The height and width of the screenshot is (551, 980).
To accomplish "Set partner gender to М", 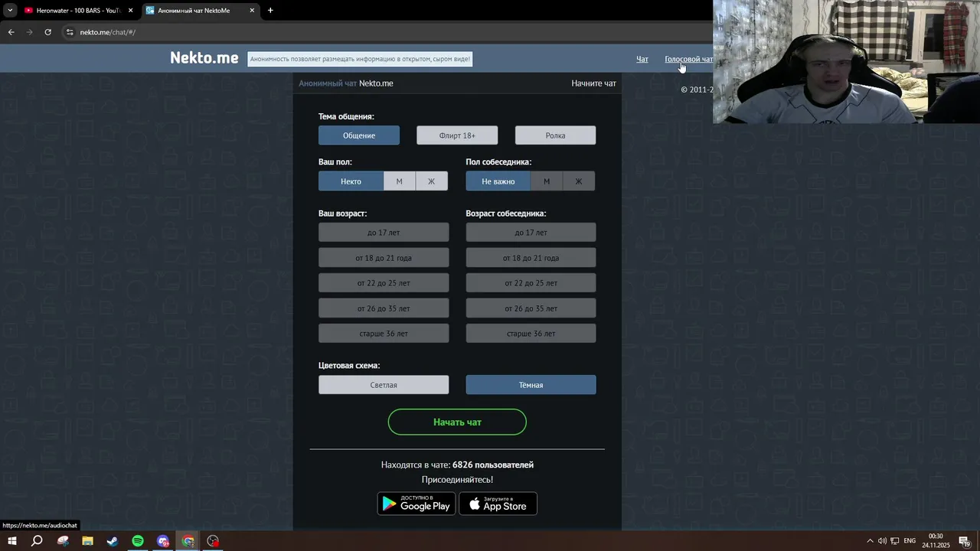I will 547,181.
